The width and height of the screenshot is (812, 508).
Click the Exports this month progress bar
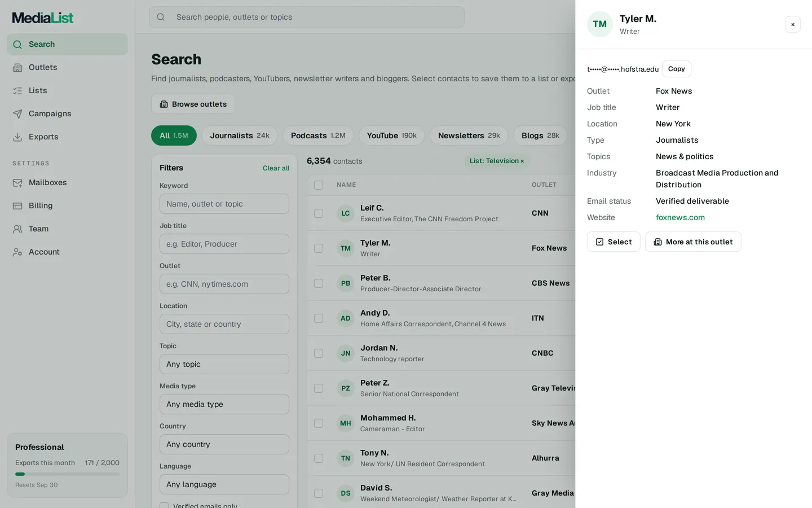[67, 474]
